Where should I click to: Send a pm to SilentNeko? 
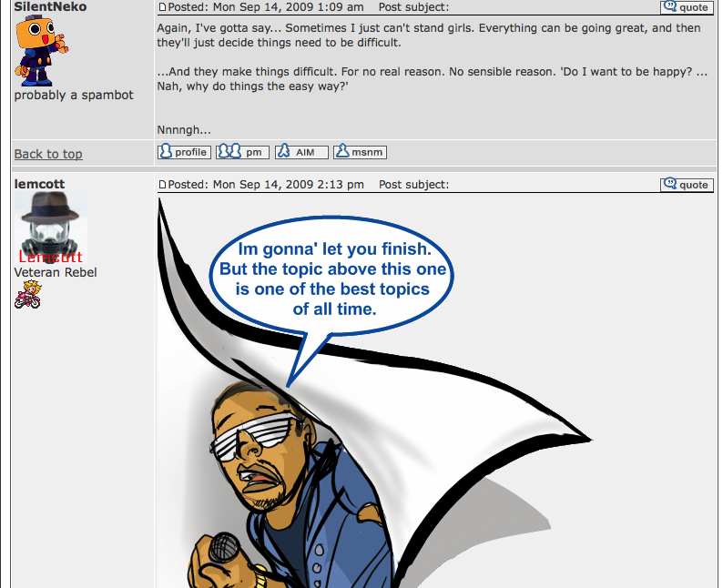tap(242, 152)
